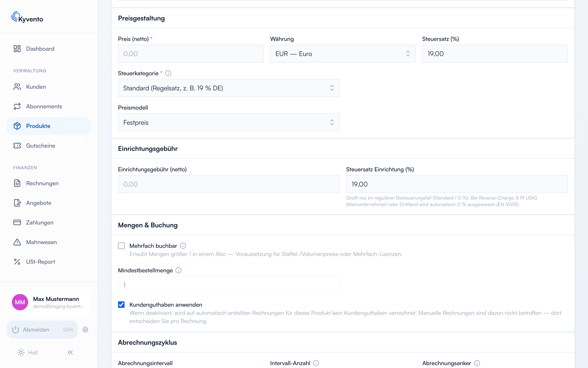Click the MM user avatar
Viewport: 588px width, 368px height.
tap(20, 302)
